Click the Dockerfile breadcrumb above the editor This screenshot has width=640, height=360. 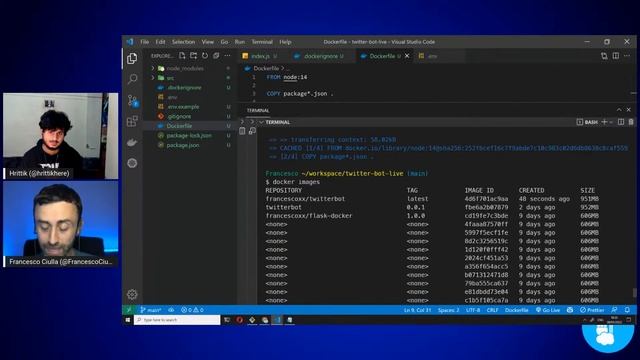coord(266,68)
